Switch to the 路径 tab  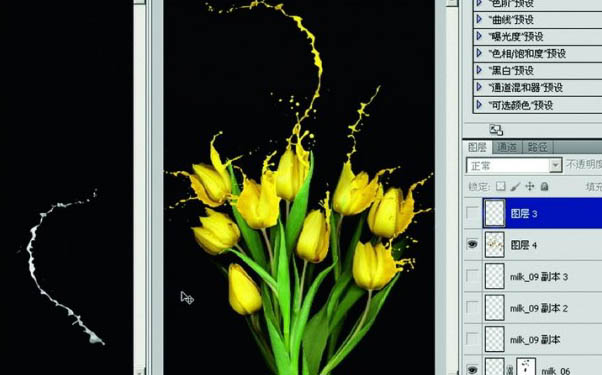coord(538,147)
